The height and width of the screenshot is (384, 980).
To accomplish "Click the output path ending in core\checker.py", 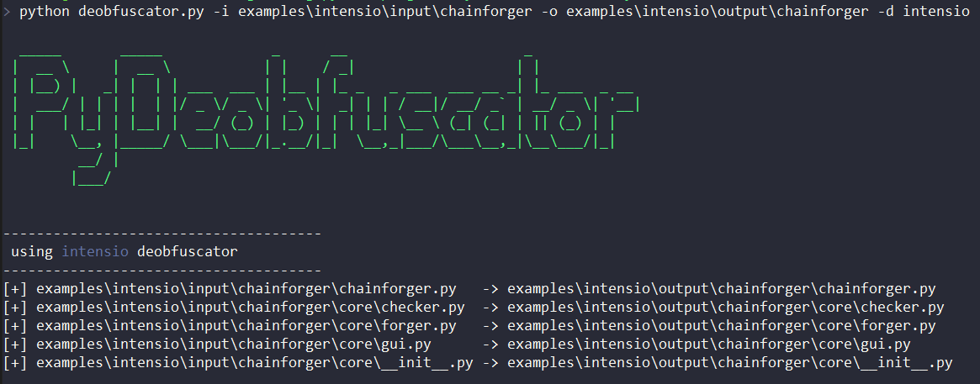I will (x=725, y=308).
